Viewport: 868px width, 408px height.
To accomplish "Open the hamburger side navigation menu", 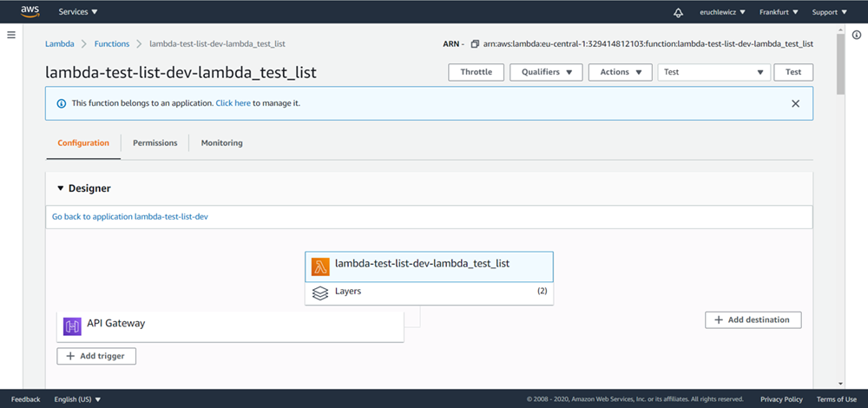I will (x=11, y=35).
